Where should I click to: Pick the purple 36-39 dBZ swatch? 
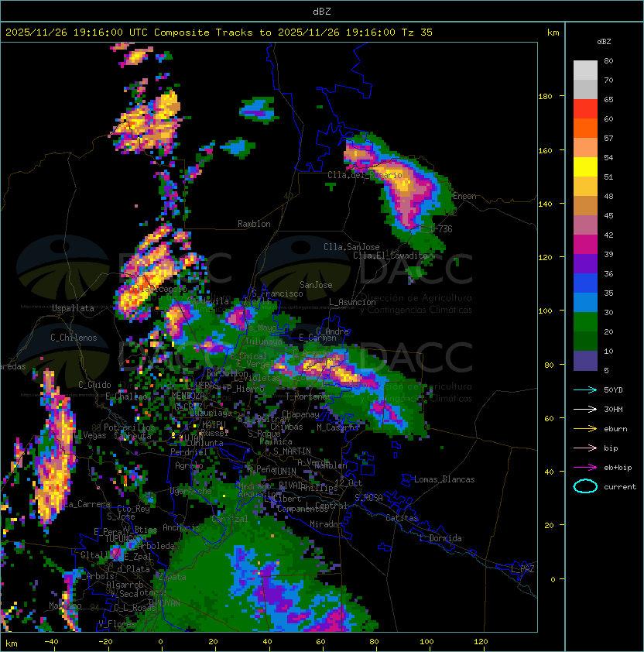click(585, 263)
